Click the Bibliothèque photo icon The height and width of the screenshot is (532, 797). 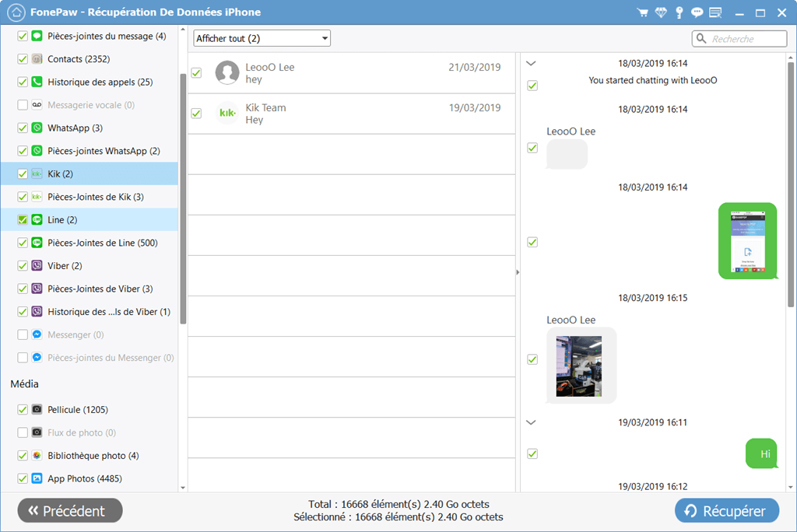[x=37, y=455]
